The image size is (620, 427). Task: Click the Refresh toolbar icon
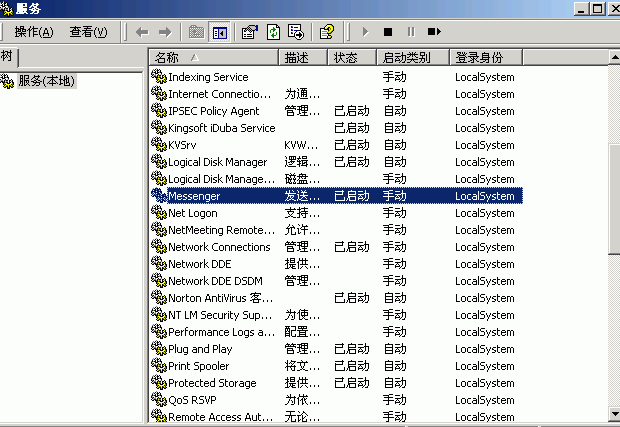coord(273,32)
